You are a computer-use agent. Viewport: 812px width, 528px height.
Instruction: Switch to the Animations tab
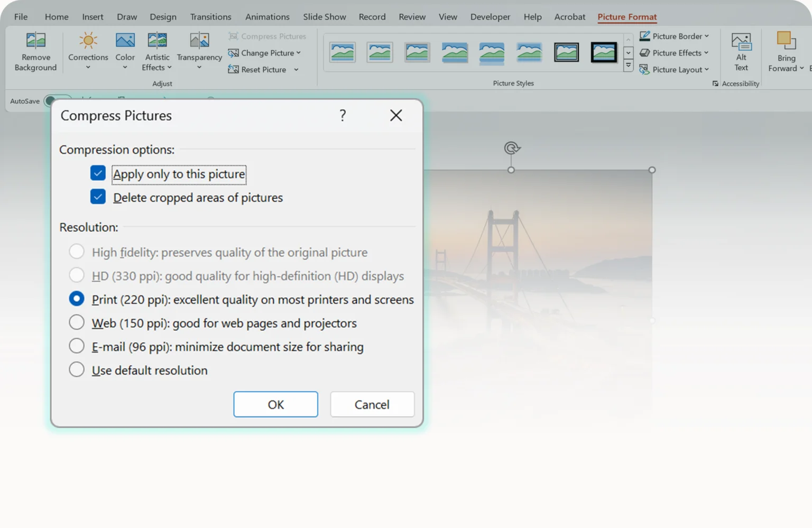click(267, 16)
